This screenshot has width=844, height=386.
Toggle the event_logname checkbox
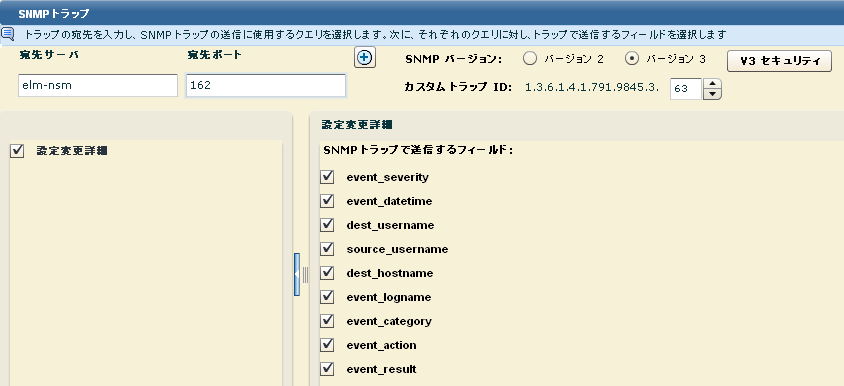point(327,297)
